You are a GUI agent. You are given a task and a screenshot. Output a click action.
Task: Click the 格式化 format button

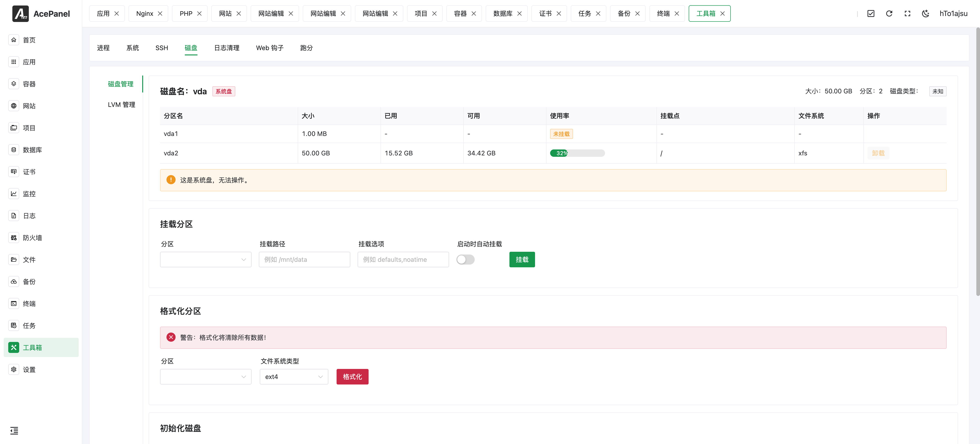[x=352, y=376]
